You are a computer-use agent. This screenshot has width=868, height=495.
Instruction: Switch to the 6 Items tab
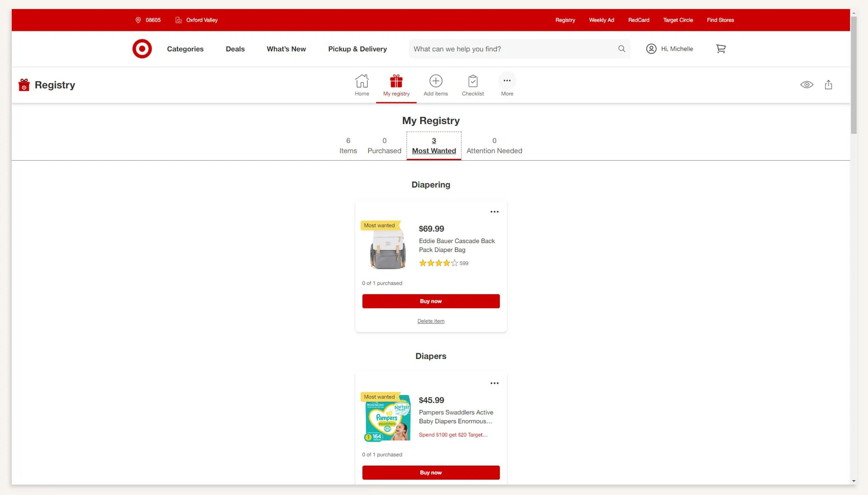(x=348, y=146)
